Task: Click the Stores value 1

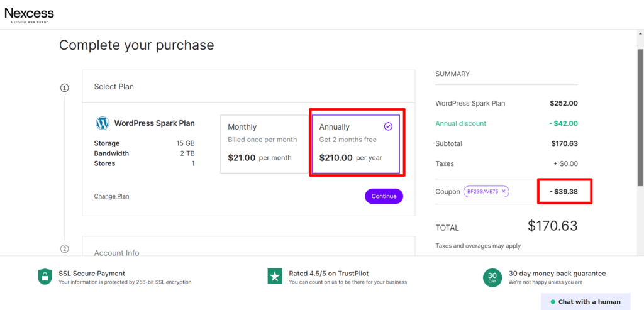Action: pyautogui.click(x=192, y=163)
